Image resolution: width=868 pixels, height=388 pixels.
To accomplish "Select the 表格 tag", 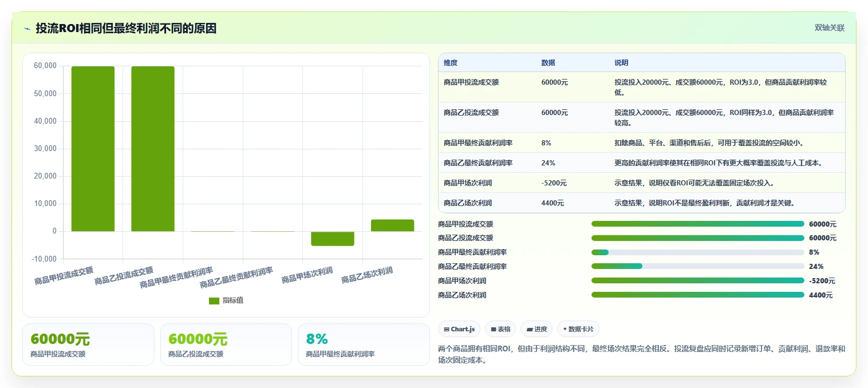I will tap(500, 329).
